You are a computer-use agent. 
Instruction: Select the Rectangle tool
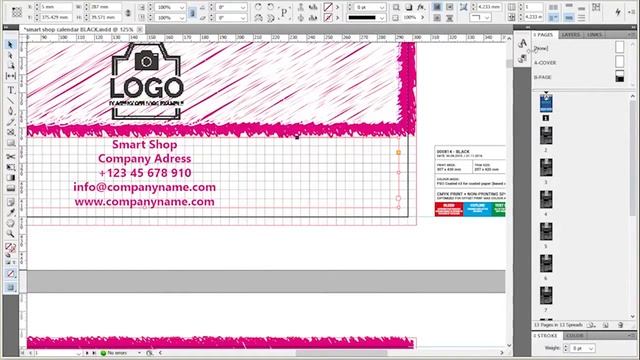click(11, 143)
